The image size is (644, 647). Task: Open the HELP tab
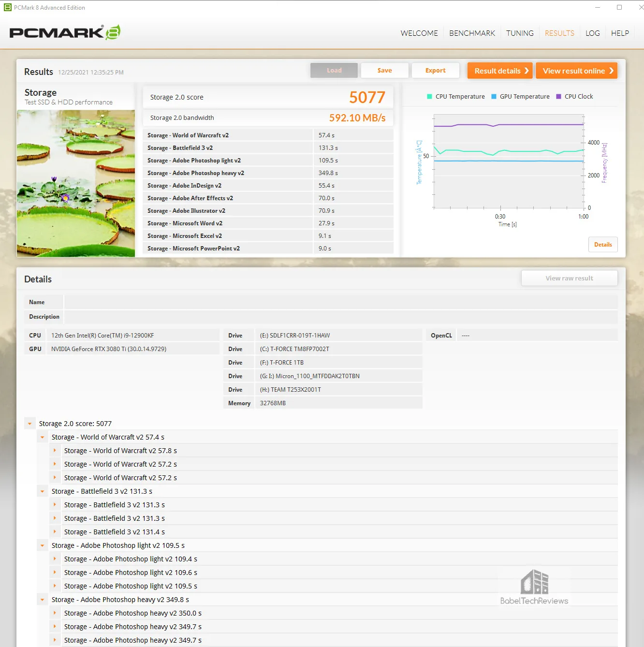pyautogui.click(x=620, y=33)
